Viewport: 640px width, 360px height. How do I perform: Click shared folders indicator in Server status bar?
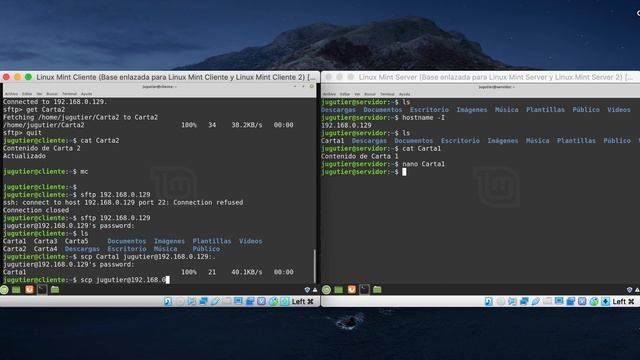547,301
